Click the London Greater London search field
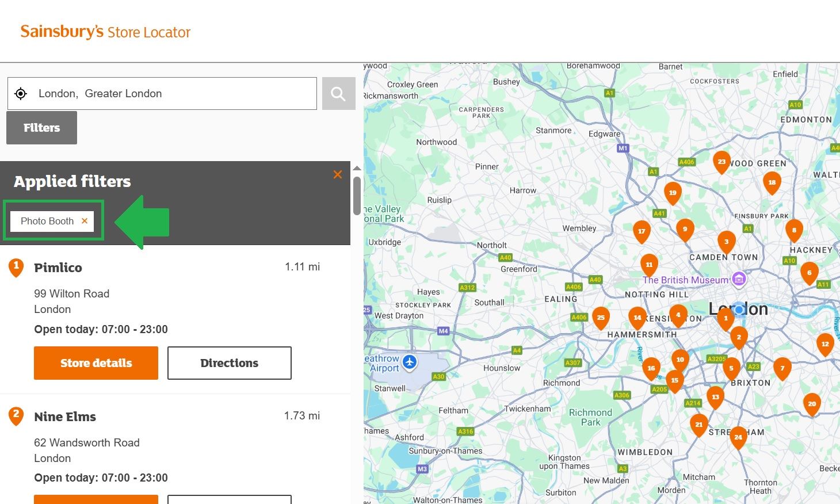 [161, 93]
